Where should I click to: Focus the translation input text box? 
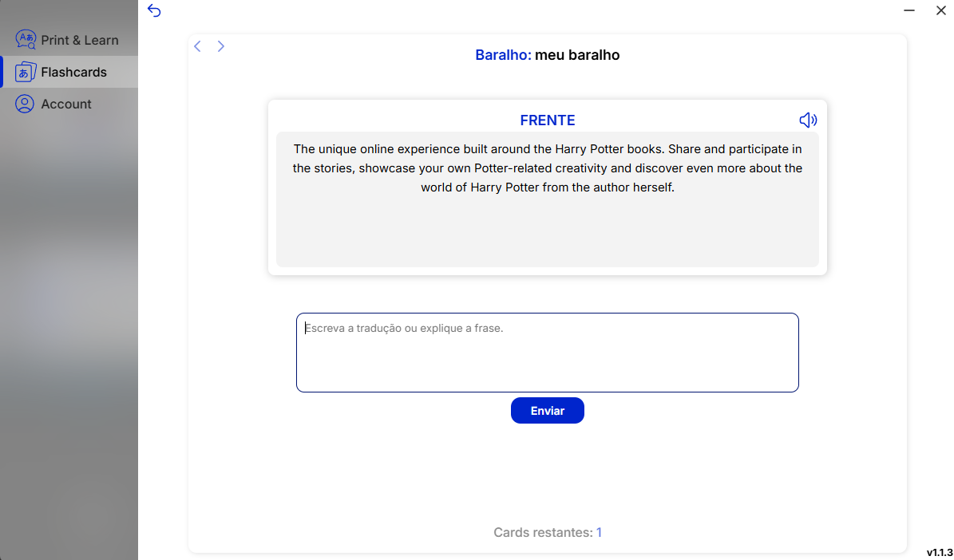click(x=547, y=353)
